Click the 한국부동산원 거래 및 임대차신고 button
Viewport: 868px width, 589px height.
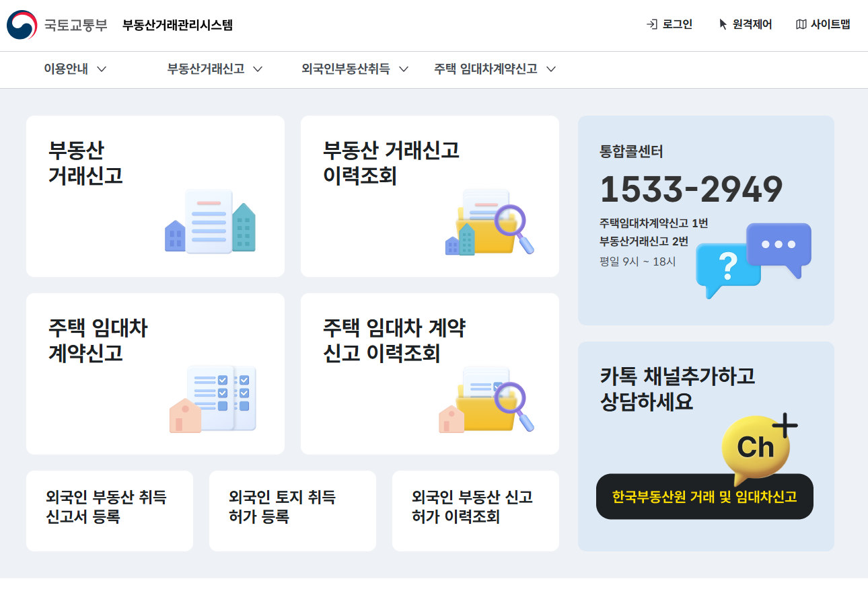(x=704, y=497)
